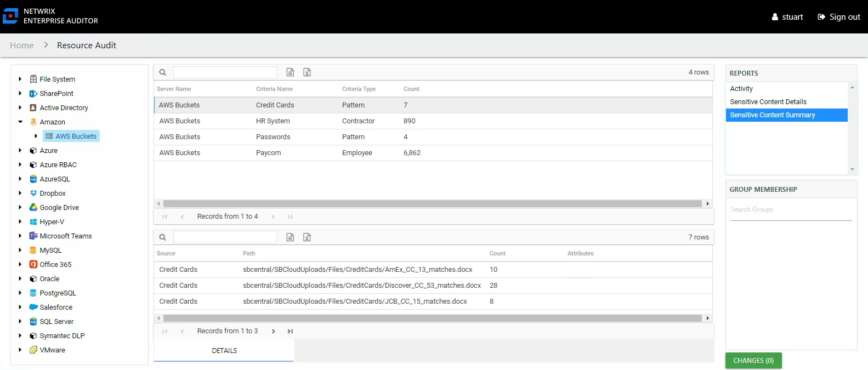The image size is (868, 370).
Task: Click the Dropbox icon
Action: (x=33, y=193)
